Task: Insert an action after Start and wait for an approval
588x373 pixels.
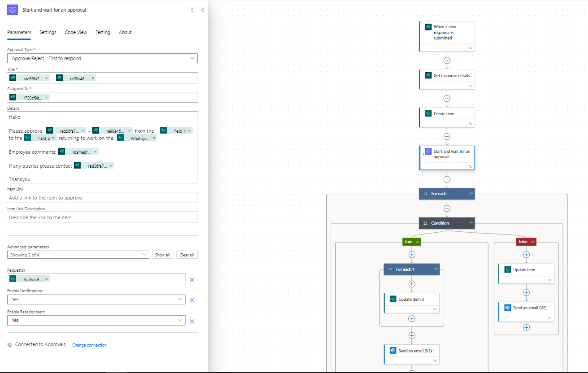Action: click(447, 179)
